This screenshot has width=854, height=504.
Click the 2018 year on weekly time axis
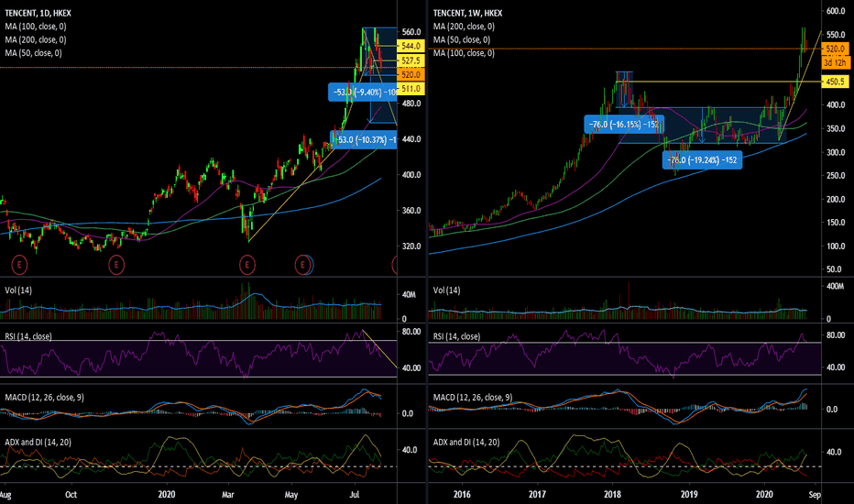[x=613, y=495]
